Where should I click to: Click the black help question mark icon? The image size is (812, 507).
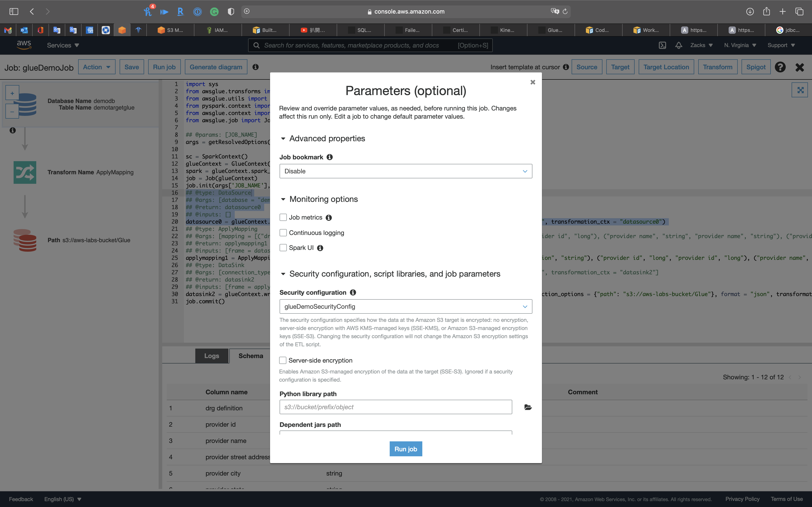780,67
